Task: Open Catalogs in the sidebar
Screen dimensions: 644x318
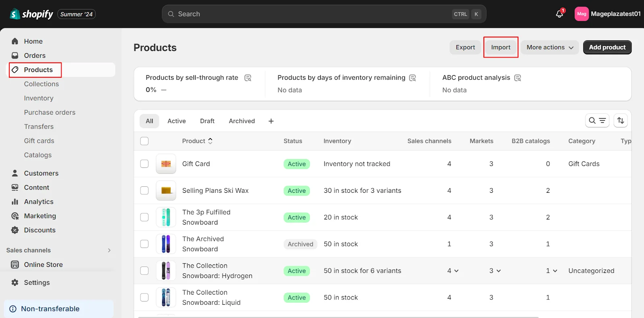Action: (38, 155)
